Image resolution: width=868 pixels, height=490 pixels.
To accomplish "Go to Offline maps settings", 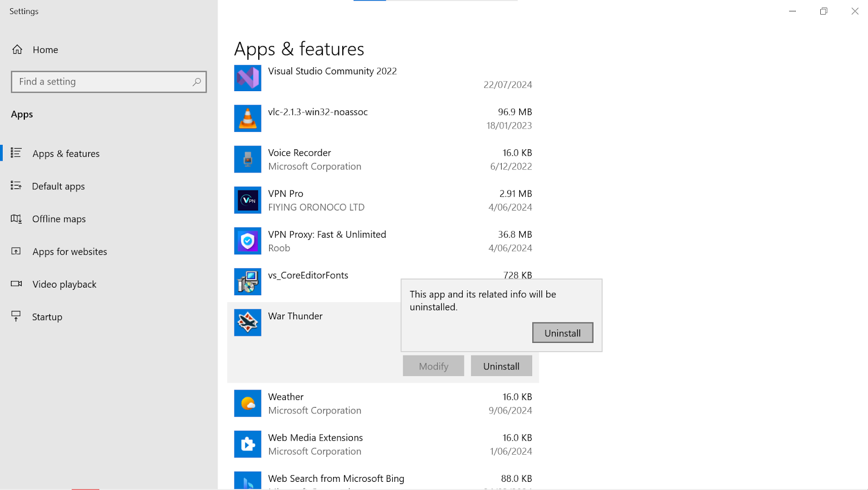I will pos(59,219).
